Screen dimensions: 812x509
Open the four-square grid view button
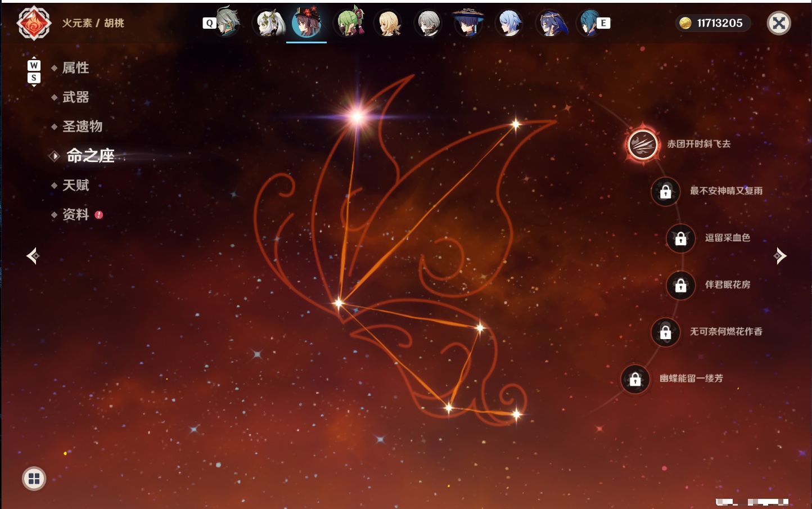[x=34, y=479]
